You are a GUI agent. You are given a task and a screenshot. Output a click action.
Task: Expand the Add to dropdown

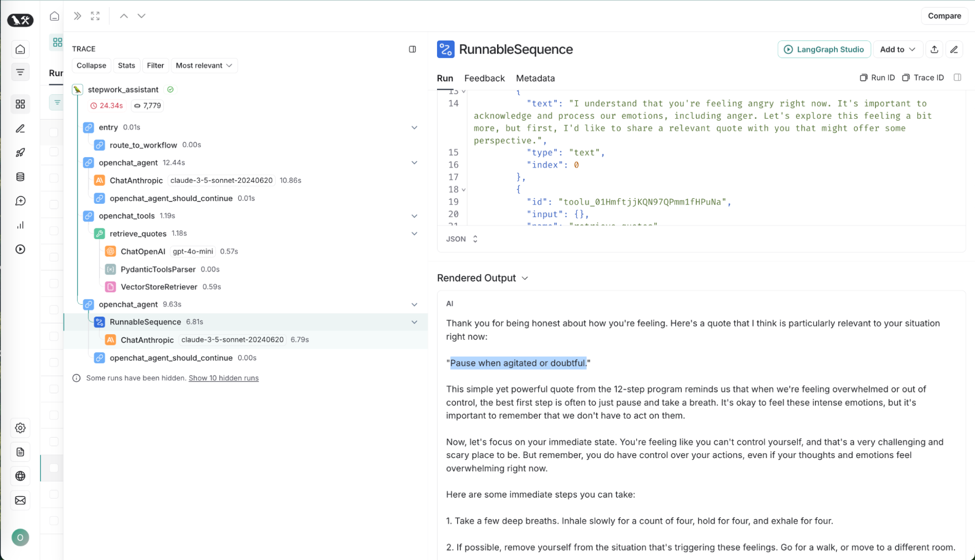tap(897, 49)
